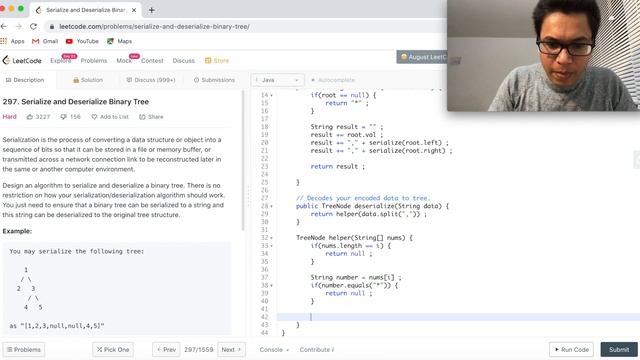This screenshot has width=640, height=360.
Task: Click the Hard difficulty label
Action: point(9,117)
